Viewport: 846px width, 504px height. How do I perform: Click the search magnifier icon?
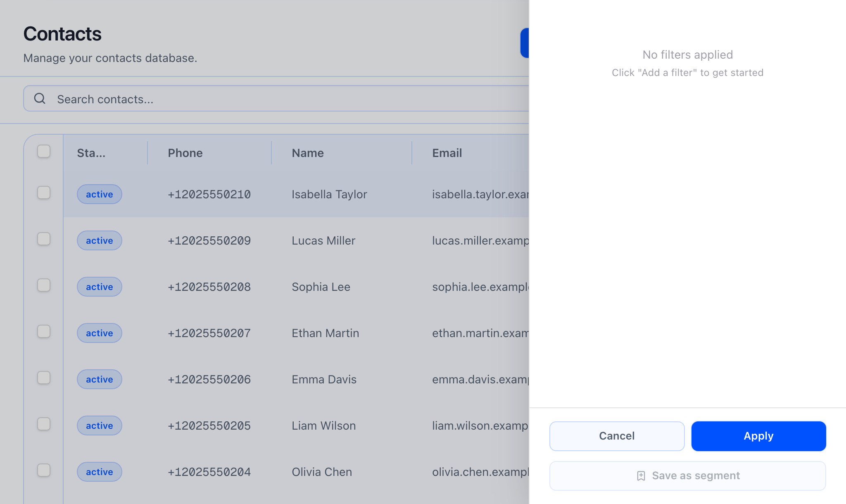(40, 98)
